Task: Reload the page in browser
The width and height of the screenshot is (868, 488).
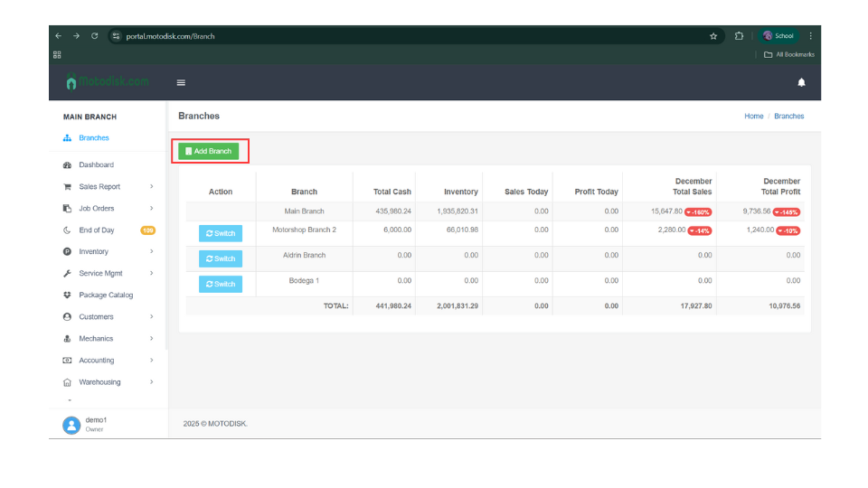Action: (95, 36)
